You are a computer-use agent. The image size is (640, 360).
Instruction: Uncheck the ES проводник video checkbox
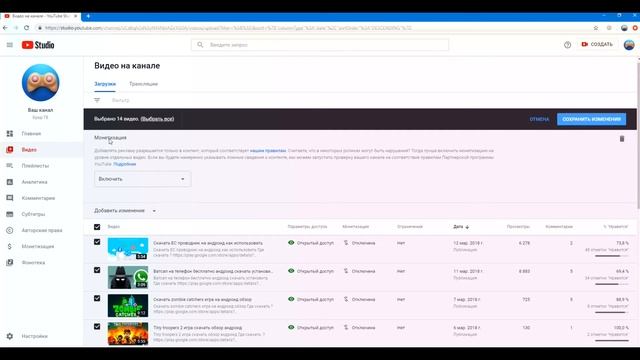pos(97,242)
